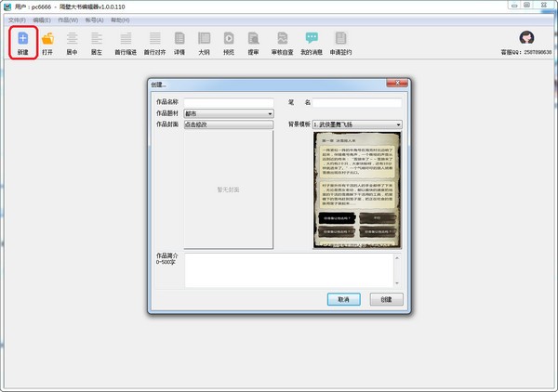Viewport: 558px width, 392px height.
Task: Click the 首行缩进 first-line indent icon
Action: pyautogui.click(x=125, y=39)
